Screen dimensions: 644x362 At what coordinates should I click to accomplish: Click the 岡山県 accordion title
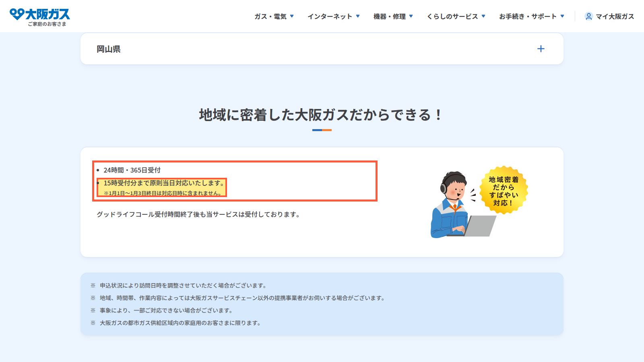[x=109, y=49]
